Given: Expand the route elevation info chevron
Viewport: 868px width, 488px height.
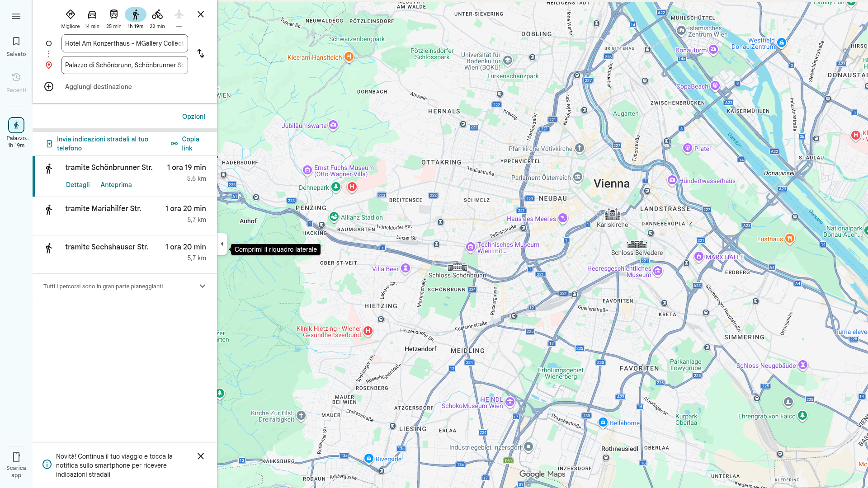Looking at the screenshot, I should 203,286.
